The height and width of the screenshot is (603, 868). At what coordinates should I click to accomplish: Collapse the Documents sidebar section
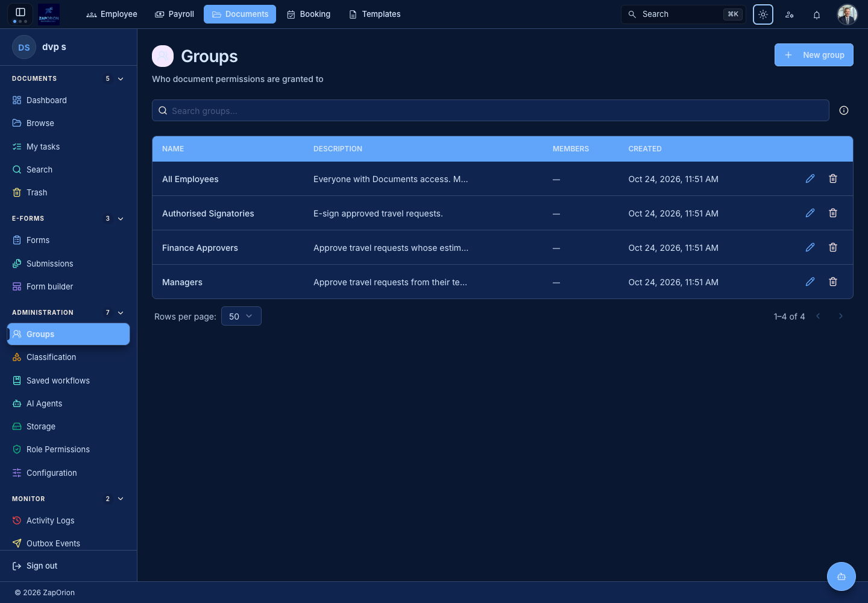tap(121, 79)
